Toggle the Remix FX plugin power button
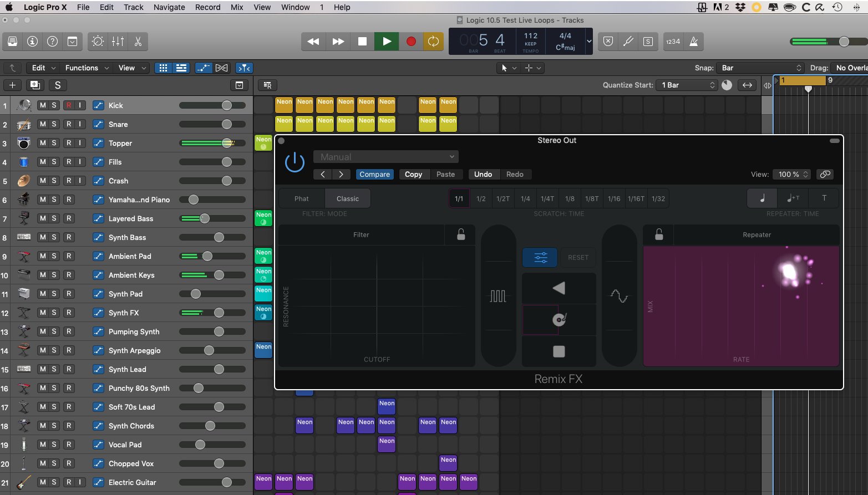Screen dimensions: 868x495 295,163
